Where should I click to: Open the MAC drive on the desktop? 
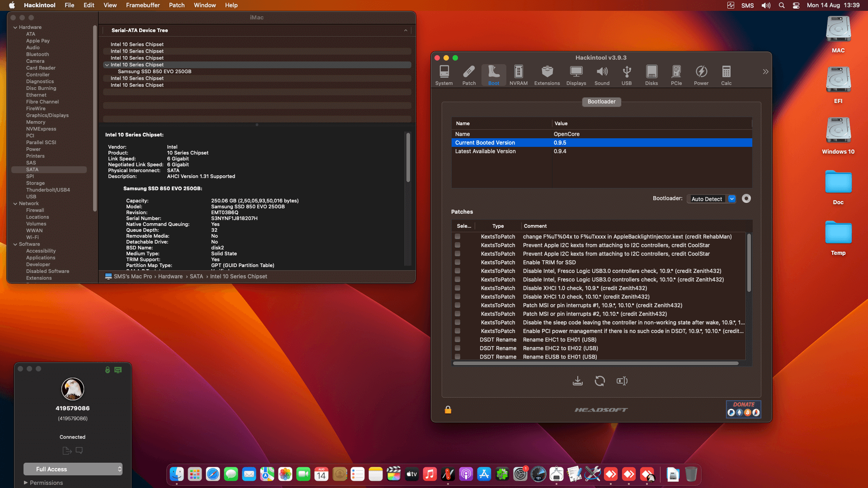click(838, 34)
